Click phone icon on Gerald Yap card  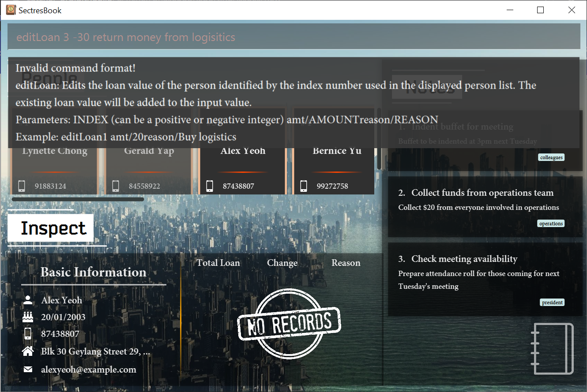(x=116, y=186)
